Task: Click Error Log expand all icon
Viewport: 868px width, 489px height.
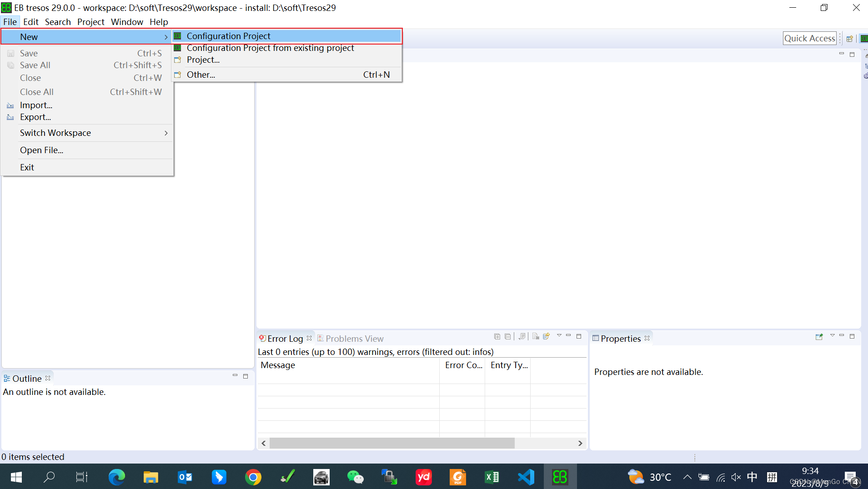Action: tap(497, 336)
